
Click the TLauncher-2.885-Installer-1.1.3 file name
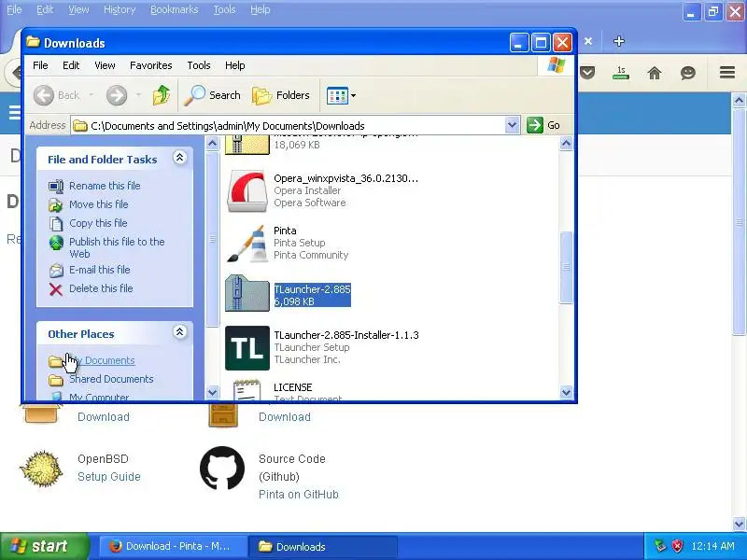pyautogui.click(x=346, y=335)
